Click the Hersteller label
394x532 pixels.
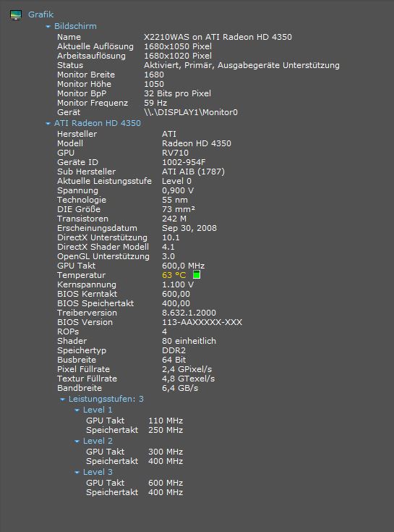pyautogui.click(x=77, y=134)
